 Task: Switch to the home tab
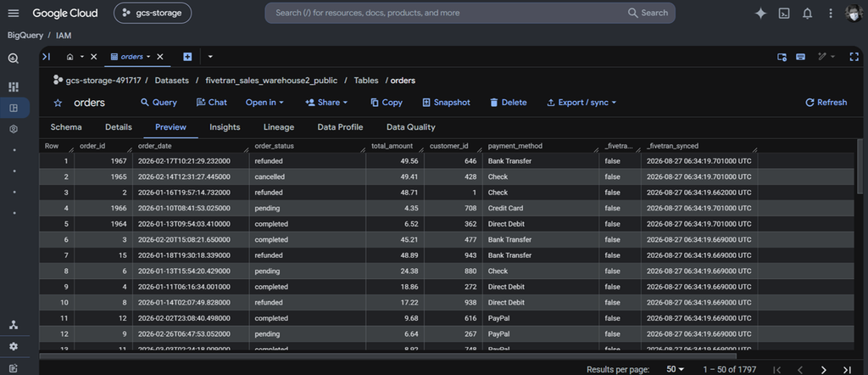(x=70, y=57)
